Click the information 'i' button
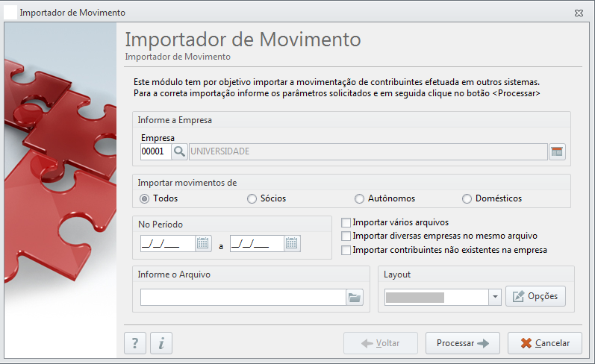Viewport: 595px width, 364px height. 161,343
